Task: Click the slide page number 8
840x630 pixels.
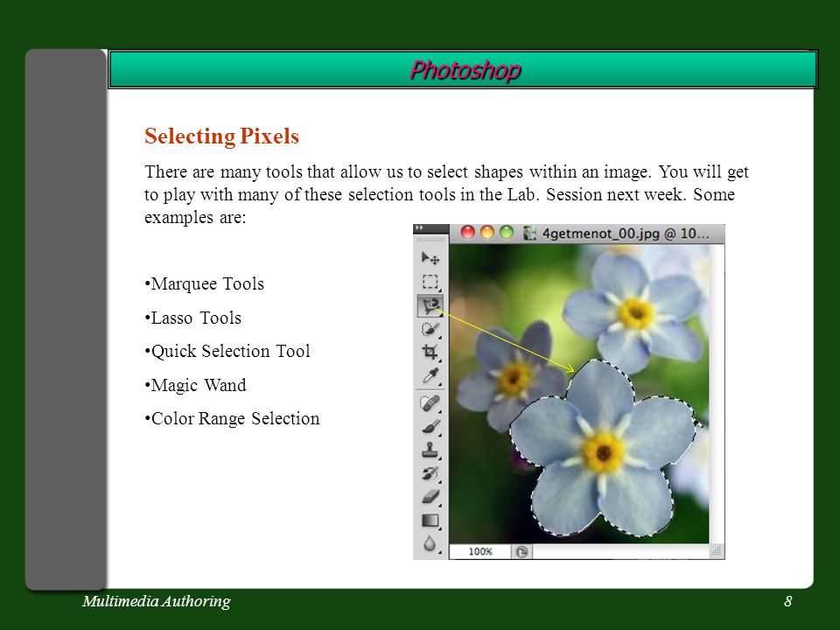Action: pyautogui.click(x=788, y=601)
